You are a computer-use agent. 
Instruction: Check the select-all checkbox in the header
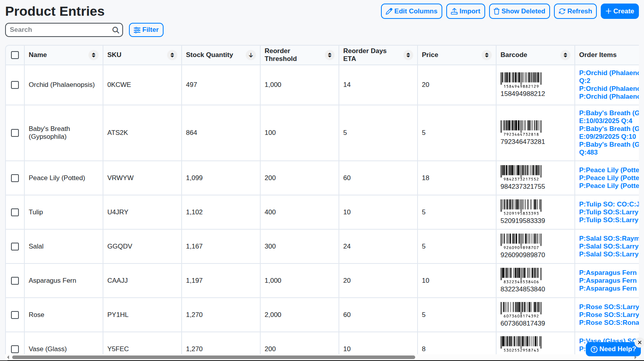coord(15,55)
